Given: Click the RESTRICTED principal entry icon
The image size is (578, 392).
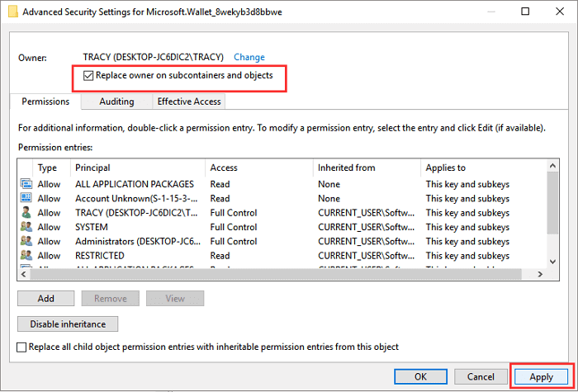Looking at the screenshot, I should point(25,256).
